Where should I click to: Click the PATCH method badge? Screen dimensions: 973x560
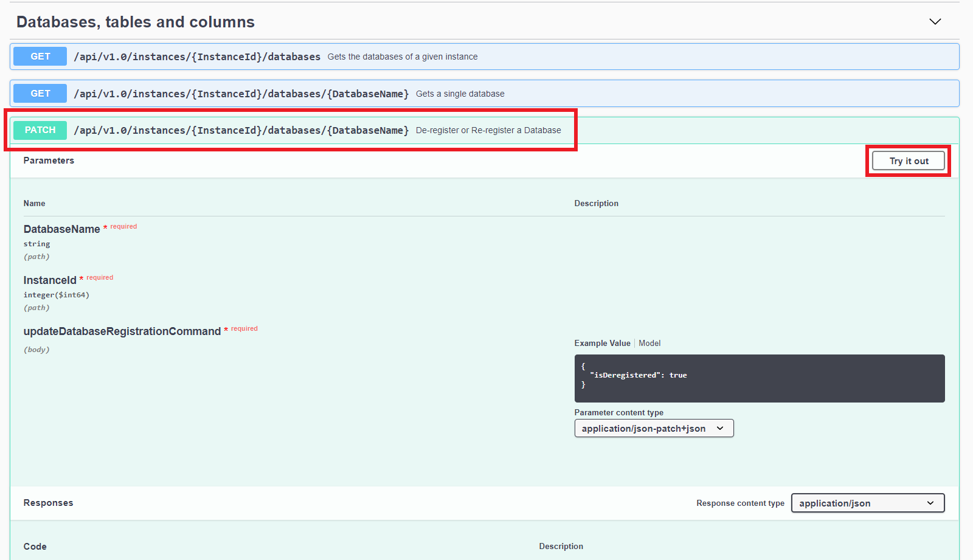click(40, 130)
